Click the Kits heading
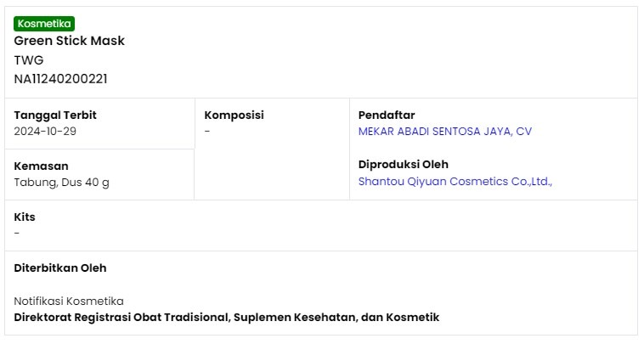The width and height of the screenshot is (644, 344). [25, 217]
